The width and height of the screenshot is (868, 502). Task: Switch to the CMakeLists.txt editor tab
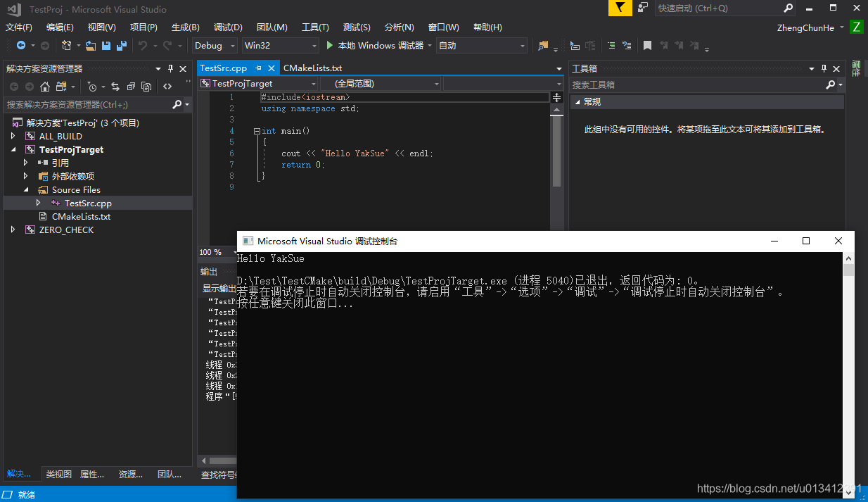pos(312,68)
